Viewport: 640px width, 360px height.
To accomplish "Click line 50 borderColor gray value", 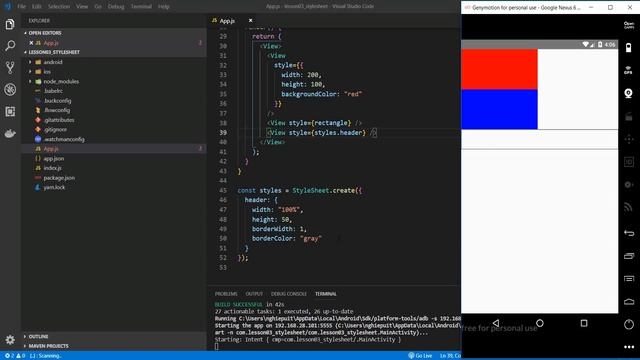I will (x=311, y=238).
